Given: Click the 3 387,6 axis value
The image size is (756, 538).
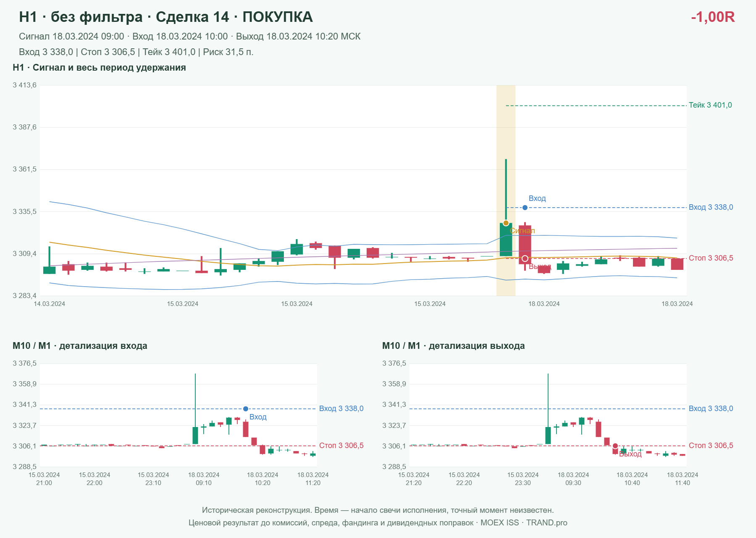Looking at the screenshot, I should [25, 127].
